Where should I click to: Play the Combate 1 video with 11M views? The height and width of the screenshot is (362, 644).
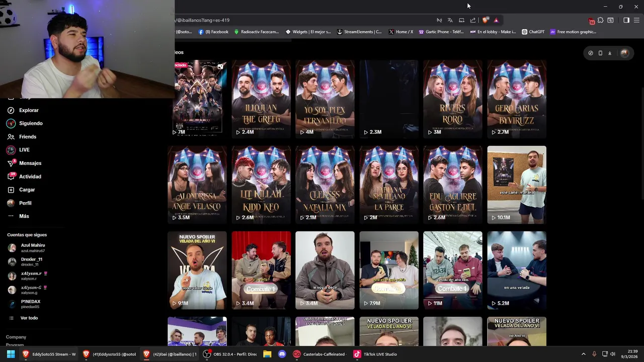point(453,270)
